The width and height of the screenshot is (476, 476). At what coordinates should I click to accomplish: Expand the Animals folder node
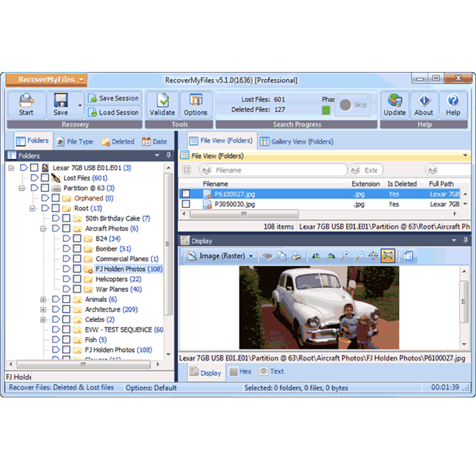pyautogui.click(x=43, y=300)
